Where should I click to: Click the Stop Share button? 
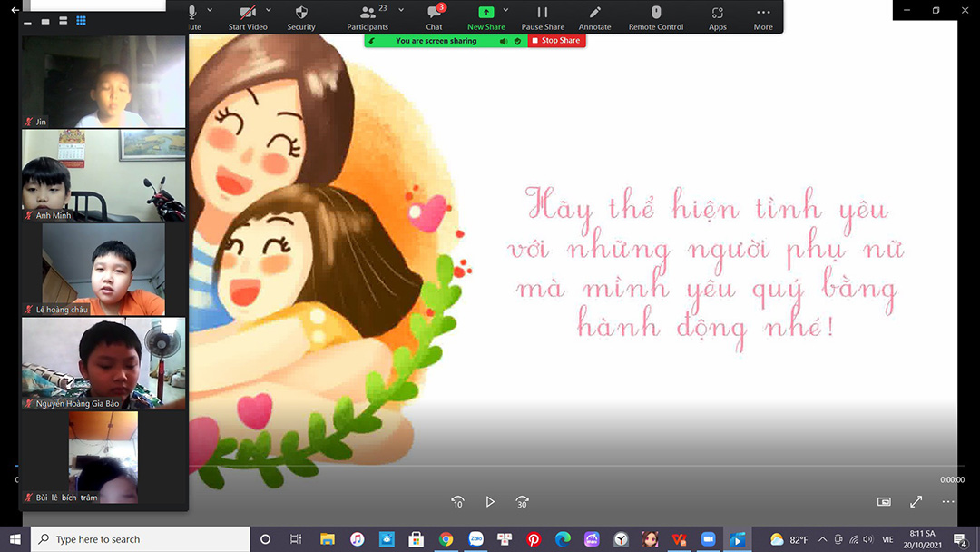click(555, 40)
